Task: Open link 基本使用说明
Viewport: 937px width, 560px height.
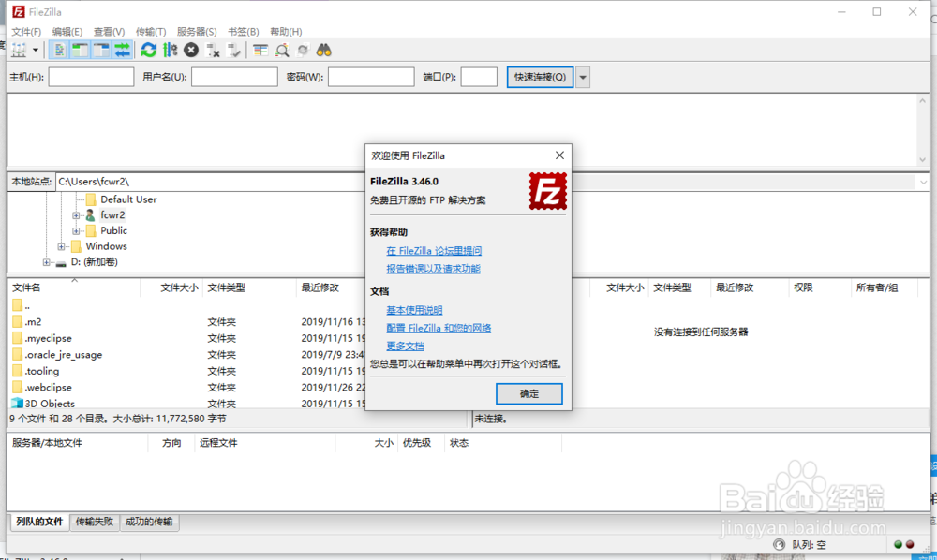Action: pyautogui.click(x=414, y=310)
